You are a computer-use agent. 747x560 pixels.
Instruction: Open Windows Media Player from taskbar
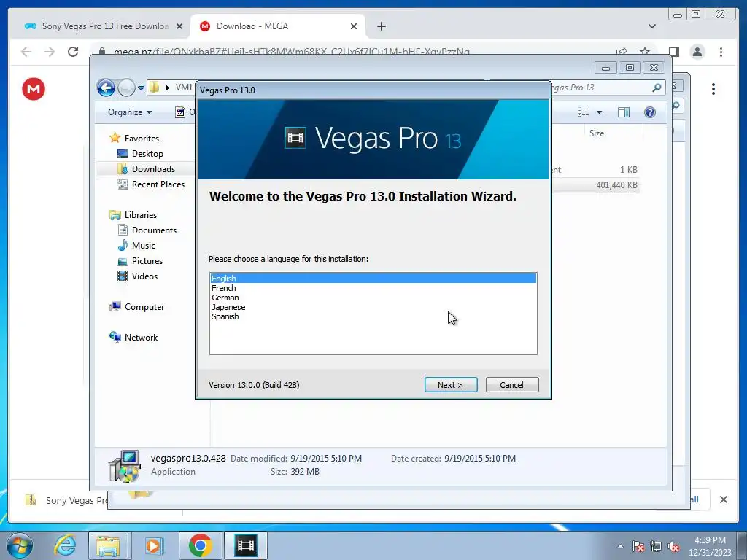pyautogui.click(x=153, y=545)
